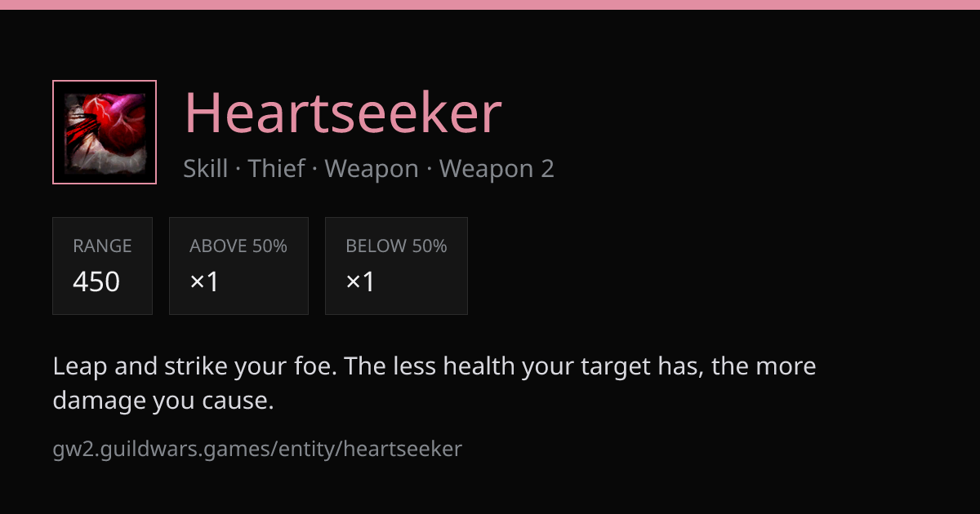Screen dimensions: 980x514
Task: Click the ABOVE 50% label
Action: (238, 246)
